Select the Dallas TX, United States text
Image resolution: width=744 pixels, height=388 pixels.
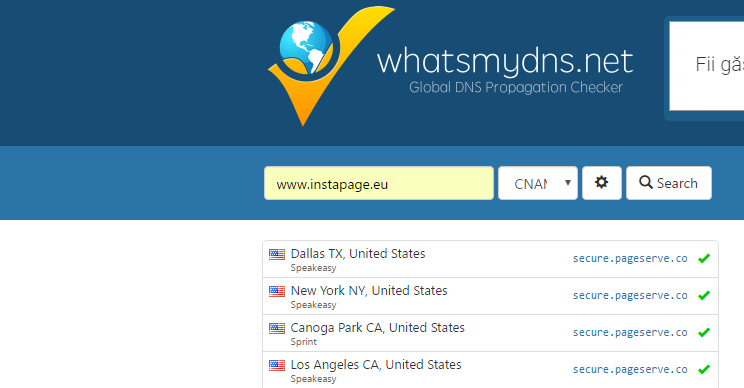[x=358, y=254]
